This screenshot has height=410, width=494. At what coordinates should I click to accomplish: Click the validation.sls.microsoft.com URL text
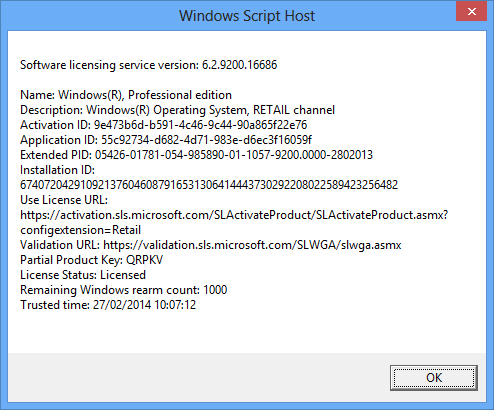pyautogui.click(x=252, y=245)
